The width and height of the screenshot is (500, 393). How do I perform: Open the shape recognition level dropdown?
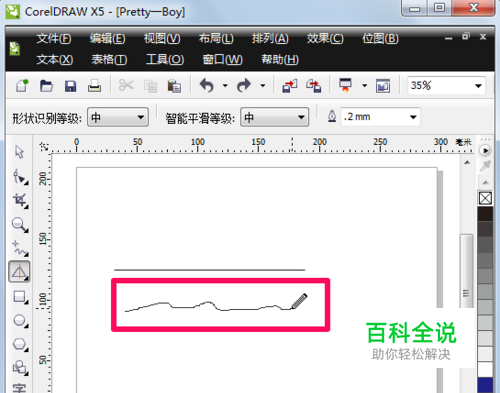pyautogui.click(x=118, y=117)
